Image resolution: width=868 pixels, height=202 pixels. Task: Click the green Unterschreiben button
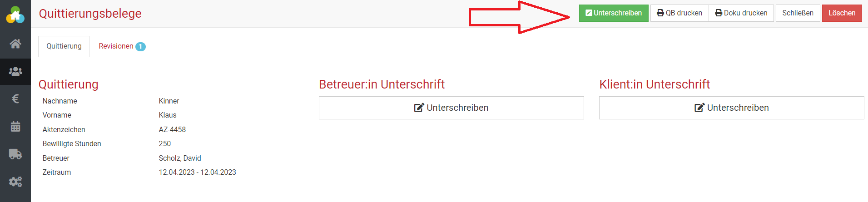point(614,13)
